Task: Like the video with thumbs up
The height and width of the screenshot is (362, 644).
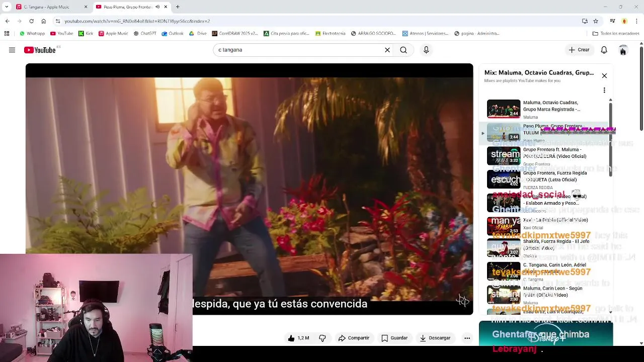Action: pos(298,338)
